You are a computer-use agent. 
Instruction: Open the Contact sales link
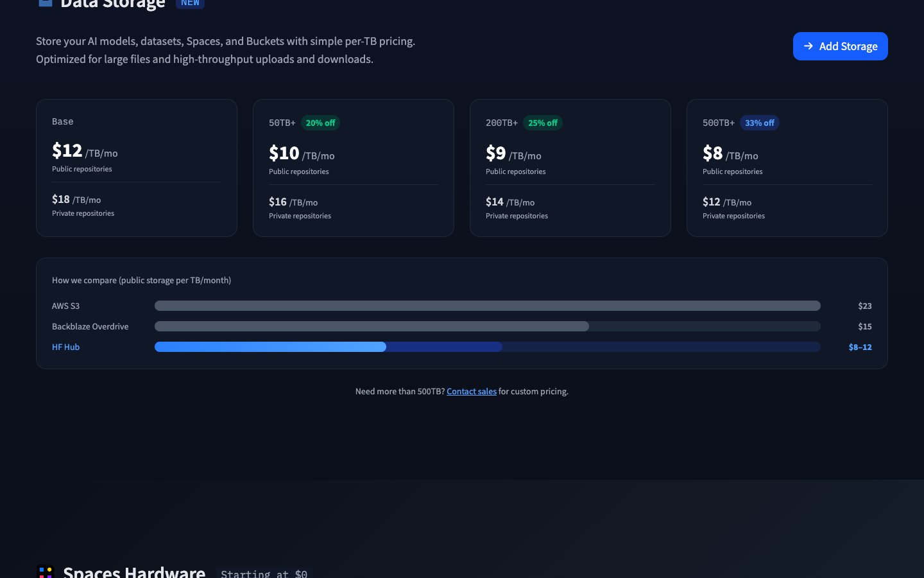(471, 391)
